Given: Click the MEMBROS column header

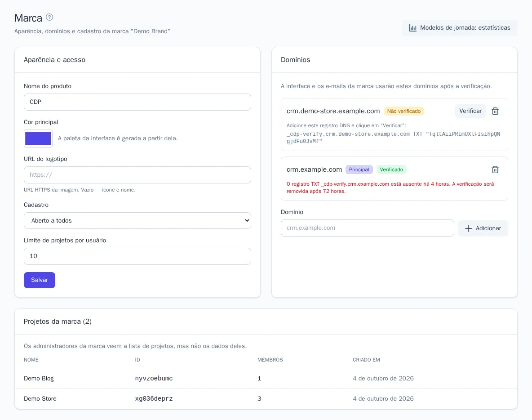Looking at the screenshot, I should click(x=270, y=360).
